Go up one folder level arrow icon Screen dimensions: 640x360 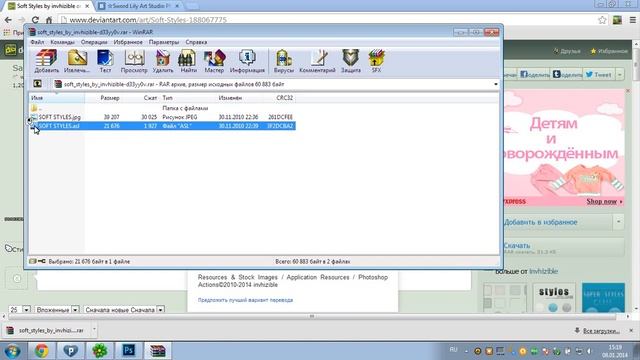coord(37,84)
